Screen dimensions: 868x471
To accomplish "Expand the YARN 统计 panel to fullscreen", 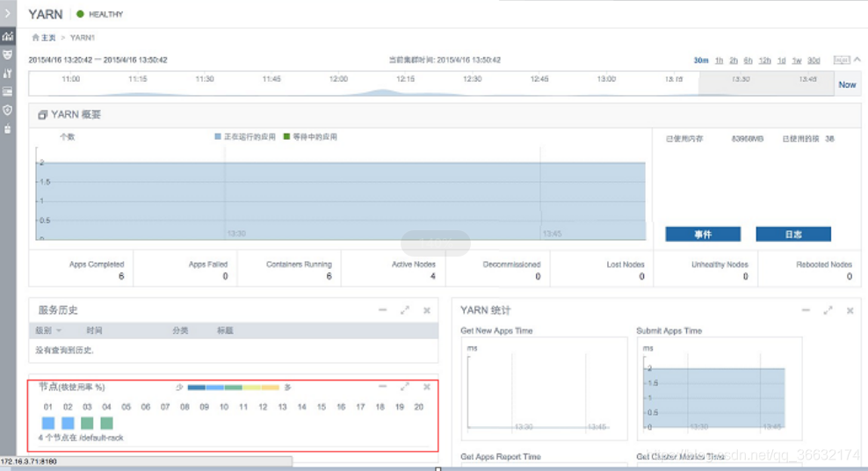I will click(828, 310).
